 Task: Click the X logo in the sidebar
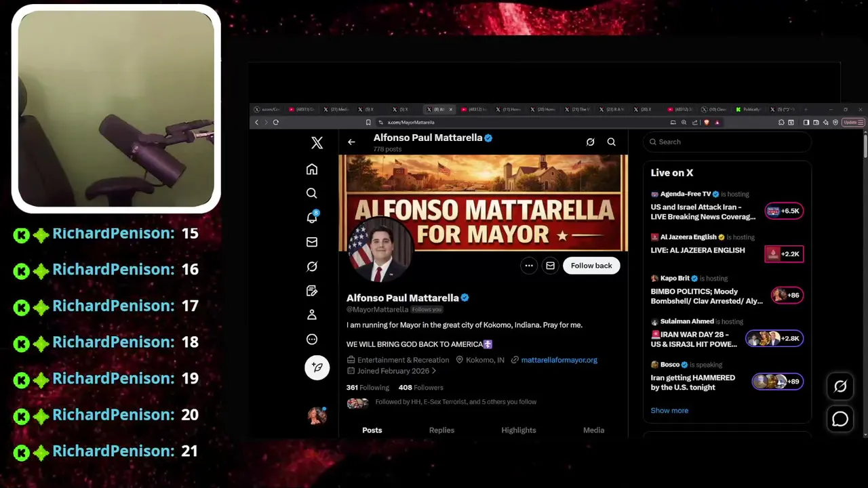[317, 143]
